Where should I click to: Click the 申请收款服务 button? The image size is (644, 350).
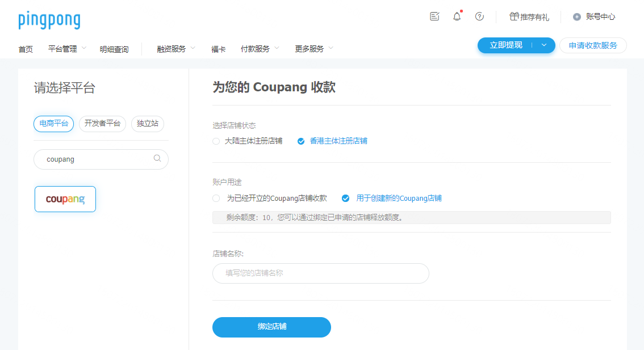593,45
